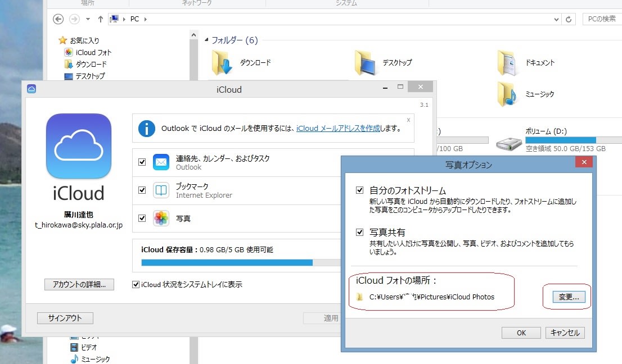Open iCloud メールアドレスを作成 link
622x364 pixels.
(338, 128)
